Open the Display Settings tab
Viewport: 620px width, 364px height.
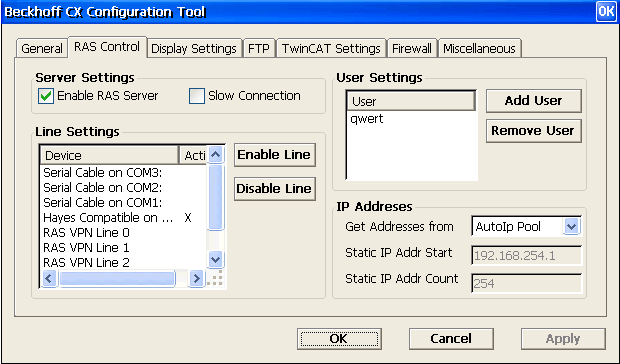(194, 49)
